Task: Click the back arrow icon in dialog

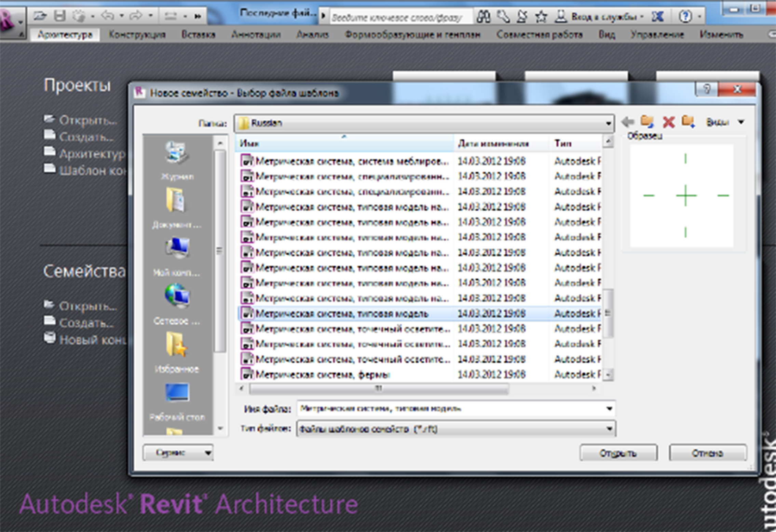Action: click(628, 122)
